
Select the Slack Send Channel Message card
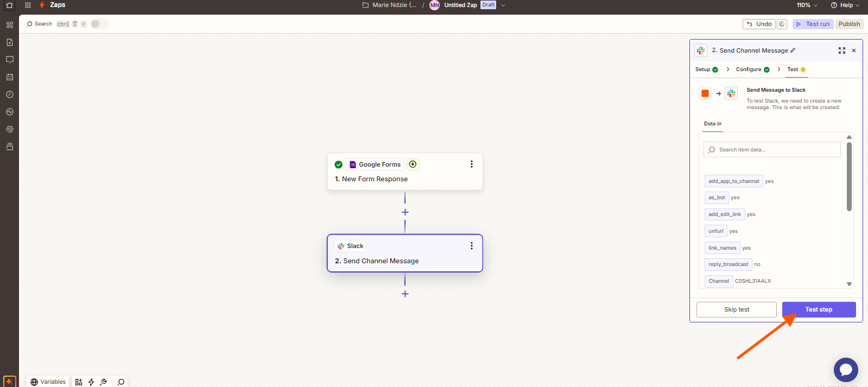[405, 253]
